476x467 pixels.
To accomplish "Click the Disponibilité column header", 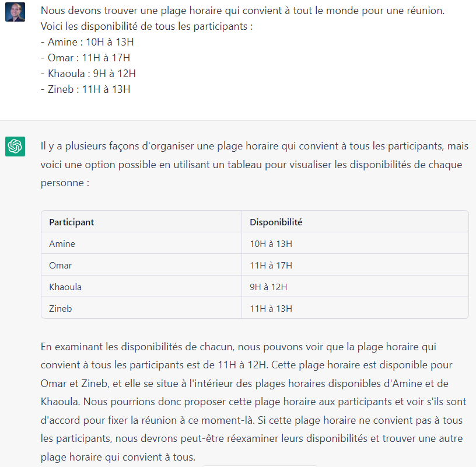I will 276,222.
